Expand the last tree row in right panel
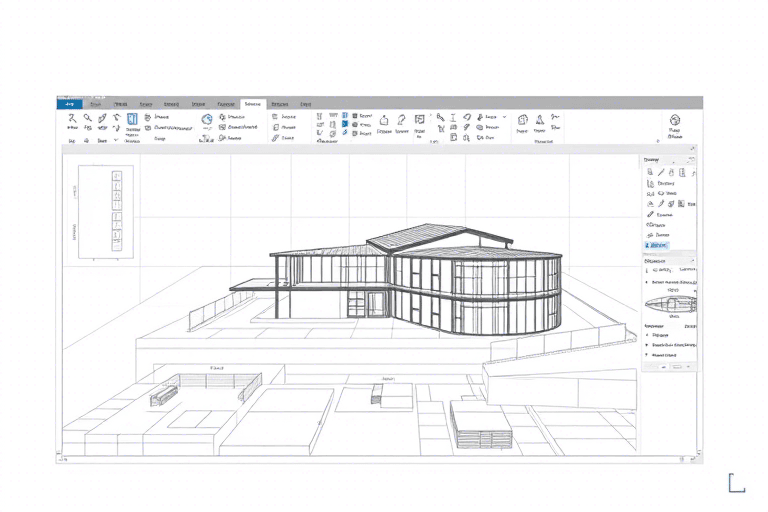Screen dimensions: 768x512 click(x=649, y=354)
